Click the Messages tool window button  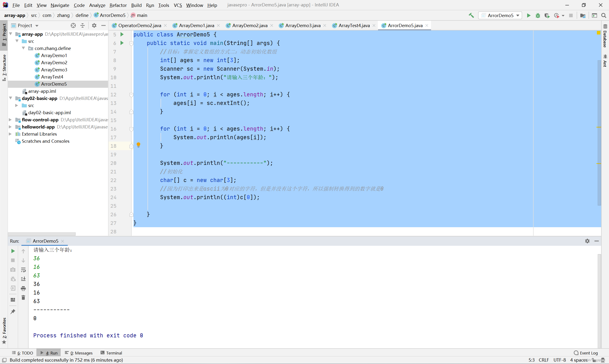point(79,353)
